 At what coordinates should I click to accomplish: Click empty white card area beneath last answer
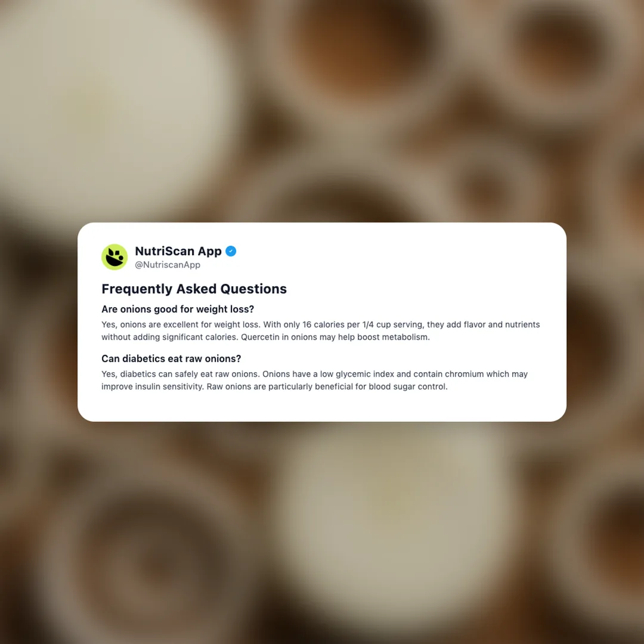[322, 407]
